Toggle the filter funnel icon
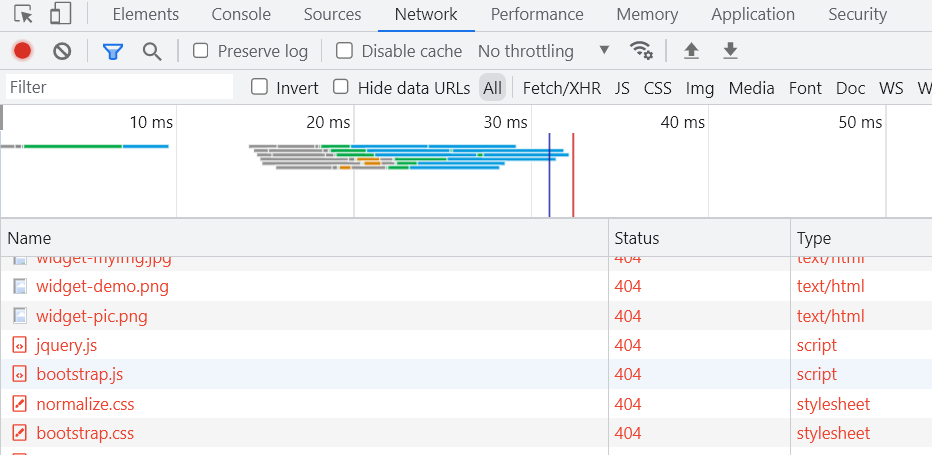932x455 pixels. [113, 51]
